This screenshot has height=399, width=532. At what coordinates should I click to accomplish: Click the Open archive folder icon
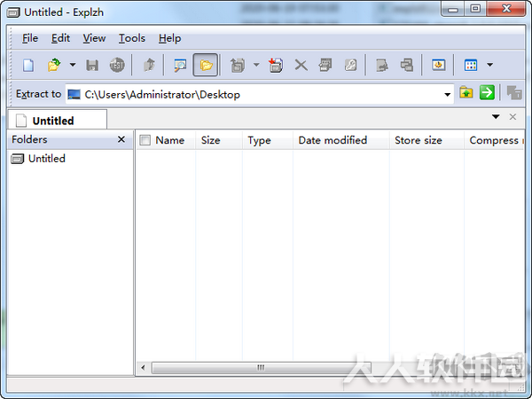(x=54, y=65)
